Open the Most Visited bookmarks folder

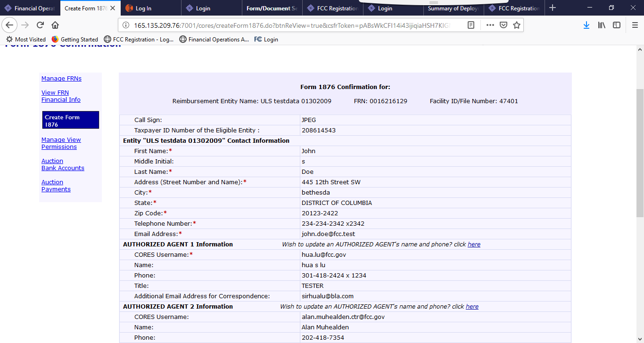click(x=26, y=40)
